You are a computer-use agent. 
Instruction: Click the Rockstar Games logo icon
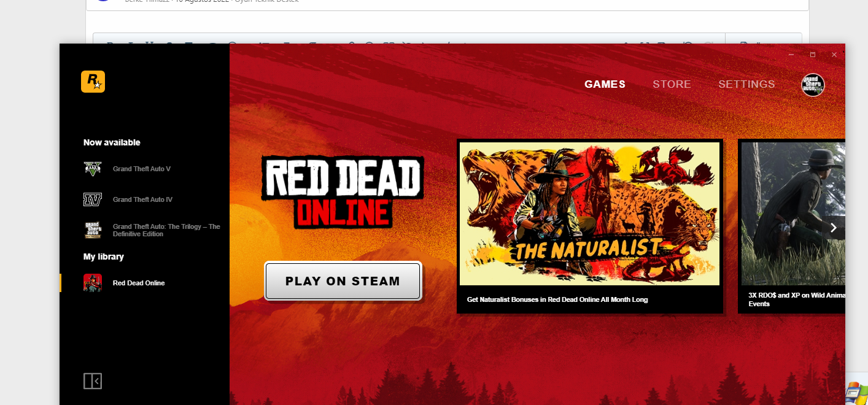[x=93, y=82]
